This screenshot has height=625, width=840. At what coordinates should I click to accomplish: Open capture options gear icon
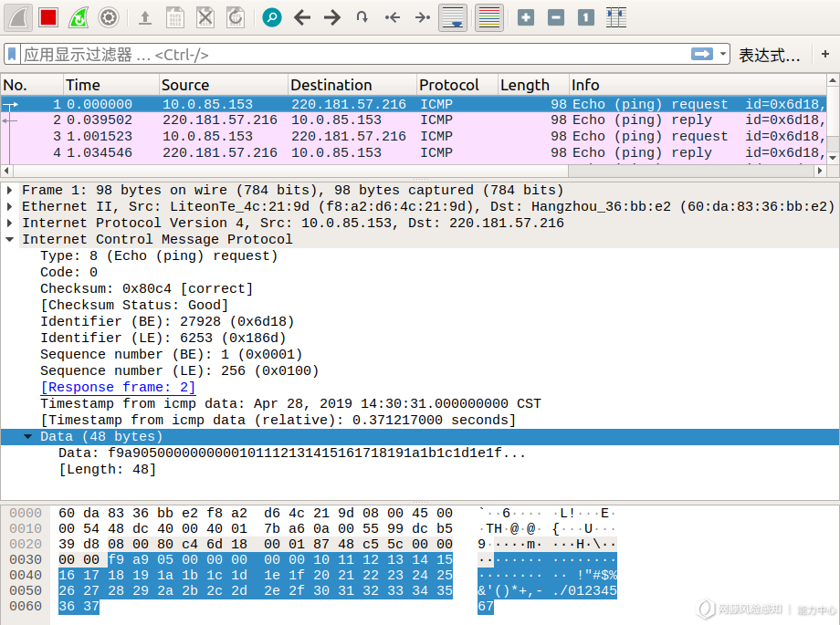pos(109,17)
